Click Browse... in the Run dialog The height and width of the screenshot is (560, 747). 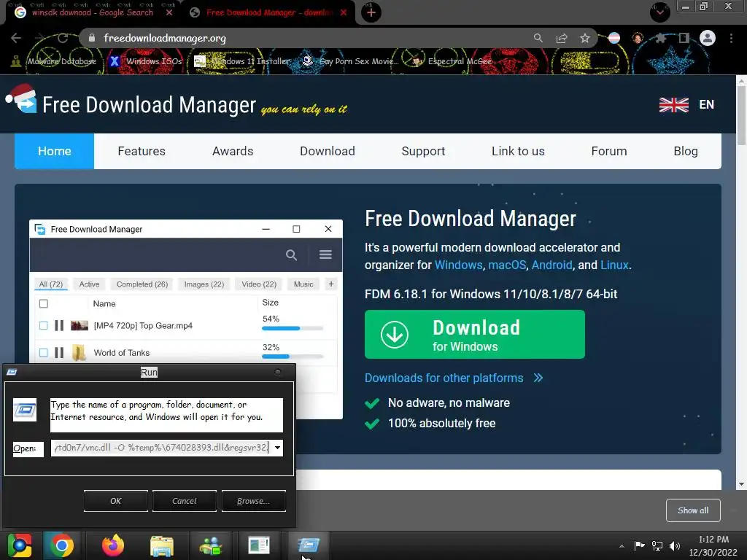click(253, 501)
